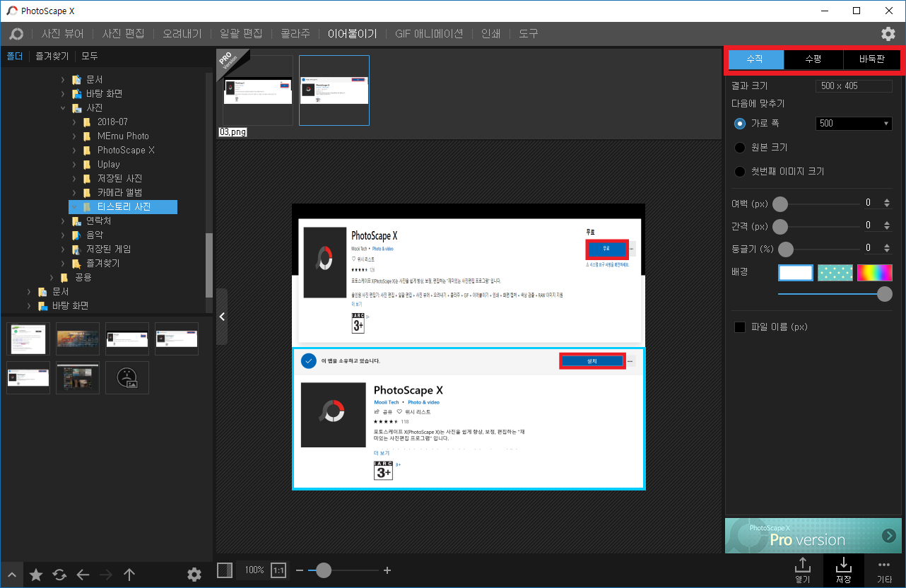Collapse the bottom panel with the chevron-up icon
This screenshot has width=906, height=588.
12,575
